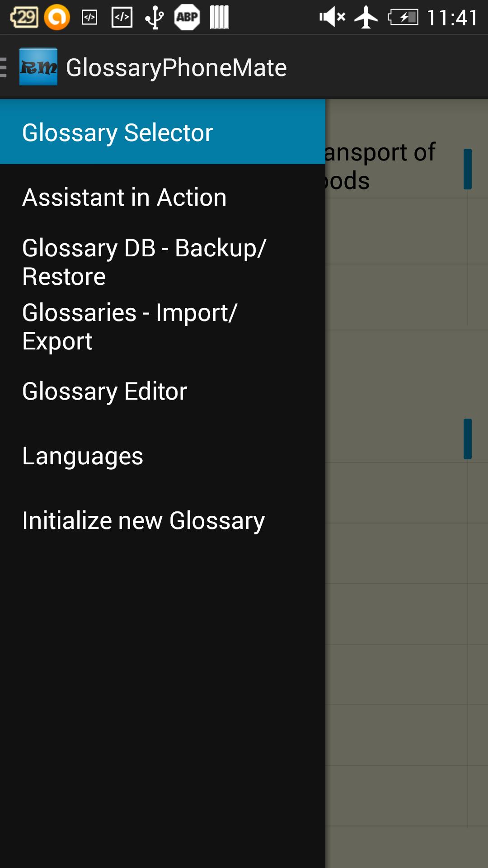Open Glossary DB - Backup/Restore

click(x=145, y=261)
